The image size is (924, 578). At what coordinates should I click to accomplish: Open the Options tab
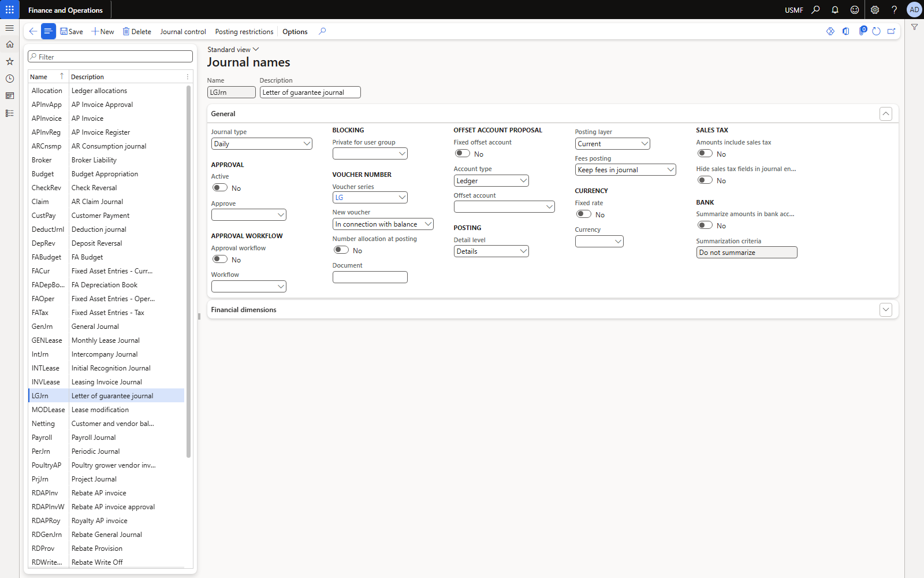[295, 32]
